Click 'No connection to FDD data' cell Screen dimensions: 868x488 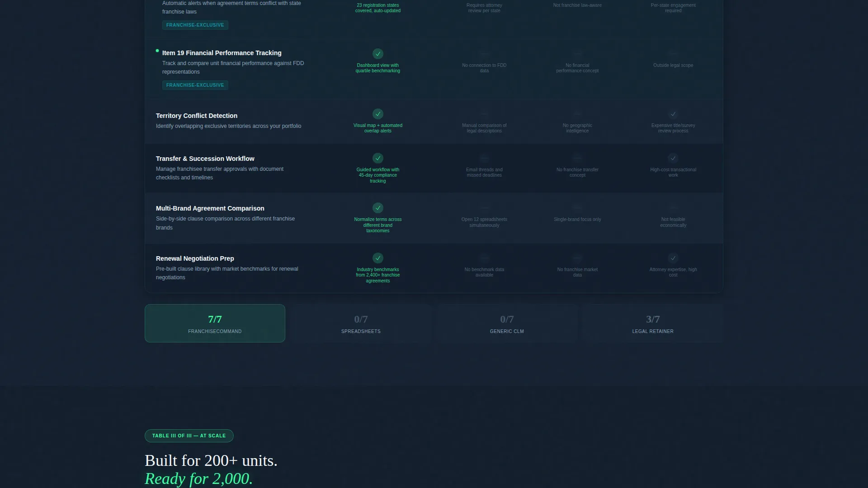coord(484,68)
